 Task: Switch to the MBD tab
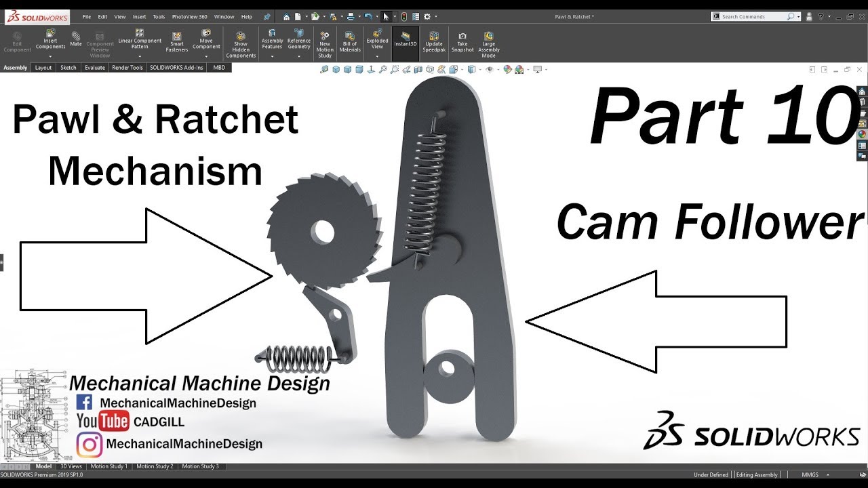pyautogui.click(x=219, y=68)
